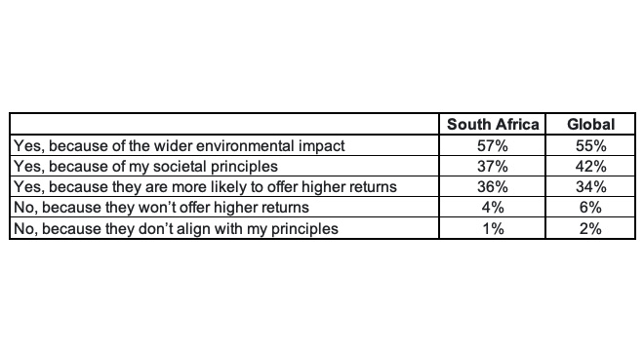Image resolution: width=644 pixels, height=352 pixels.
Task: Select 'don't align with my principles' row label
Action: pos(176,228)
